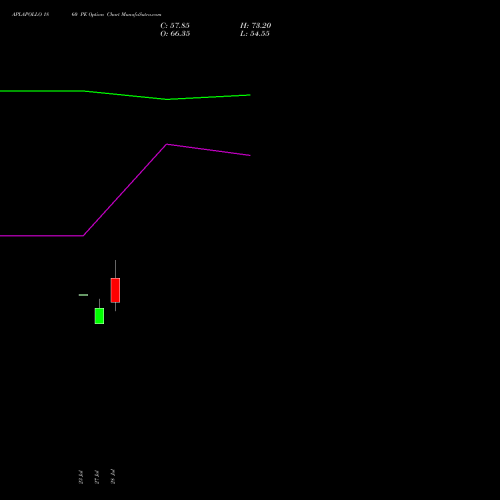Screen dimensions: 500x500
Task: Select the red candlestick on the chart
Action: (x=115, y=290)
